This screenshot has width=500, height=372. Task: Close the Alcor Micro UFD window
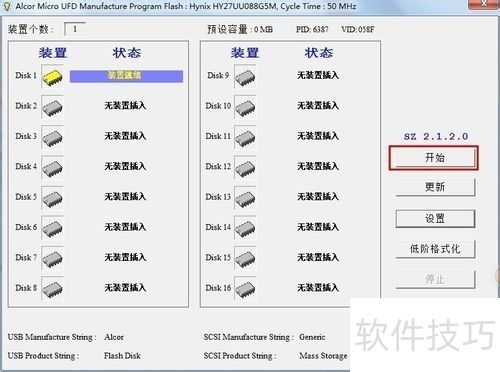(x=484, y=4)
